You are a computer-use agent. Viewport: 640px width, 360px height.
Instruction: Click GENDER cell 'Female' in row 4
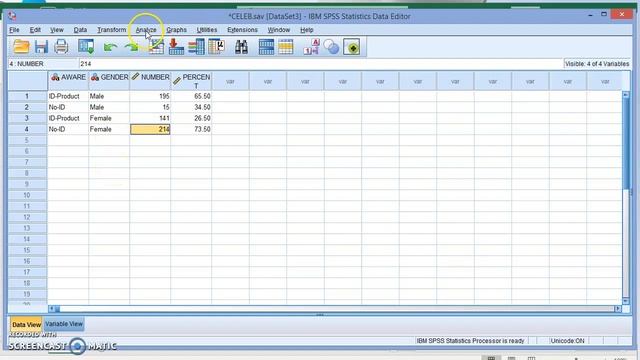click(x=109, y=129)
